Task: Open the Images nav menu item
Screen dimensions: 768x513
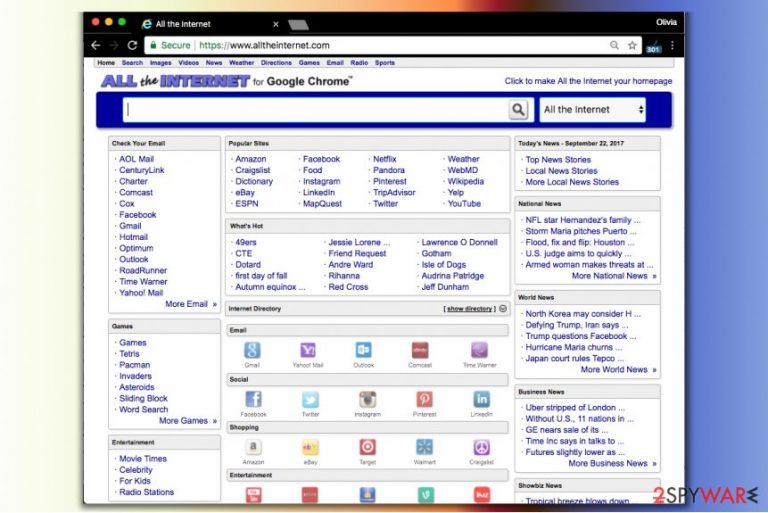Action: [161, 63]
